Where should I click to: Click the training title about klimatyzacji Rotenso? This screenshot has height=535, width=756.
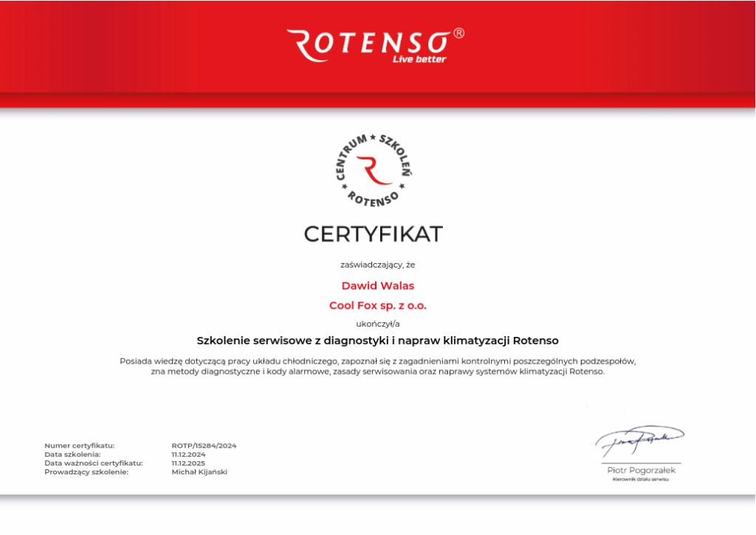(x=378, y=341)
